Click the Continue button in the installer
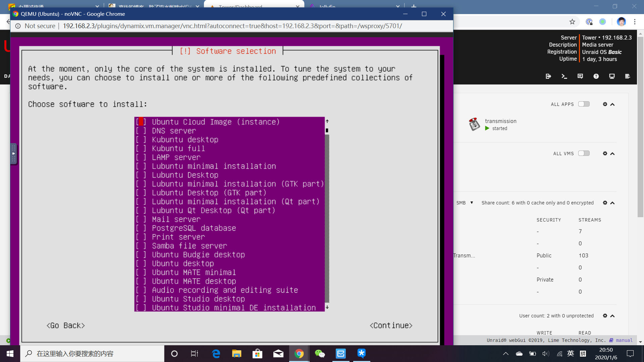This screenshot has height=362, width=644. click(390, 325)
